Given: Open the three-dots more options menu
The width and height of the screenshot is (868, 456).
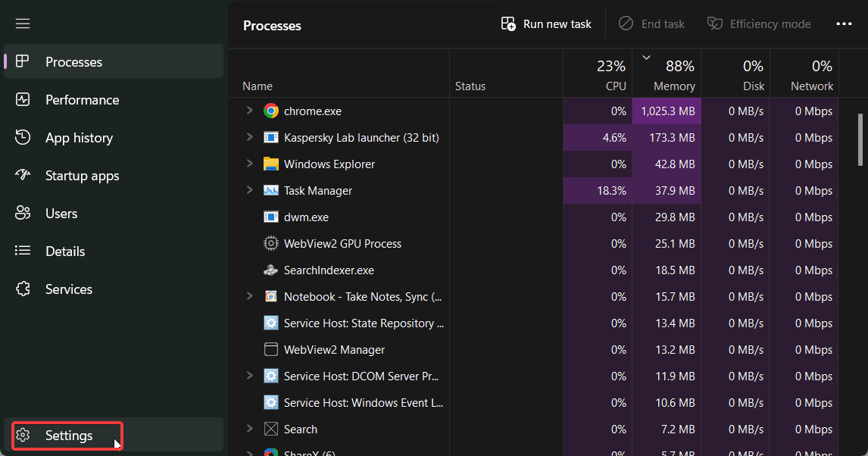Looking at the screenshot, I should tap(844, 23).
